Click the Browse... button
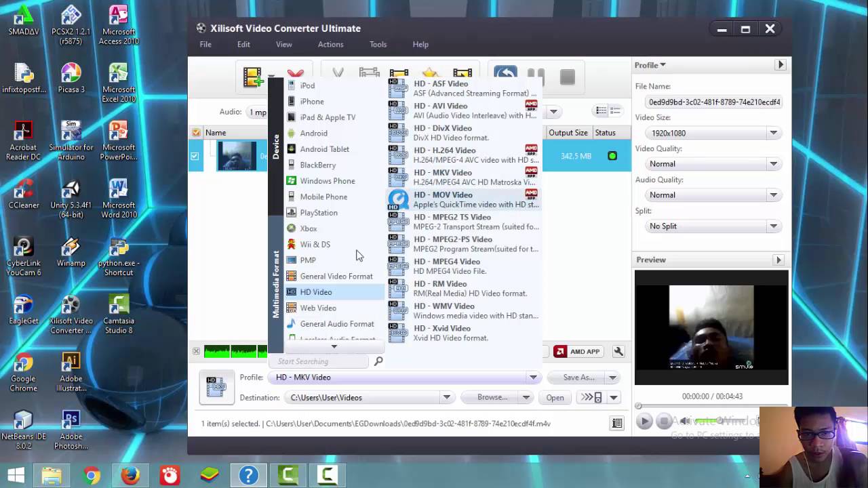This screenshot has width=868, height=488. [491, 398]
